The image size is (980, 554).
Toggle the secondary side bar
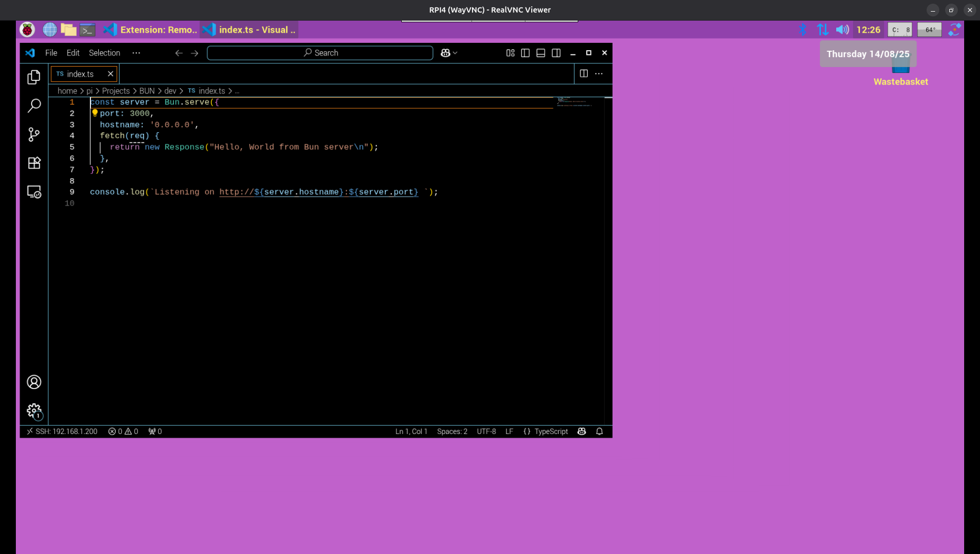point(556,53)
